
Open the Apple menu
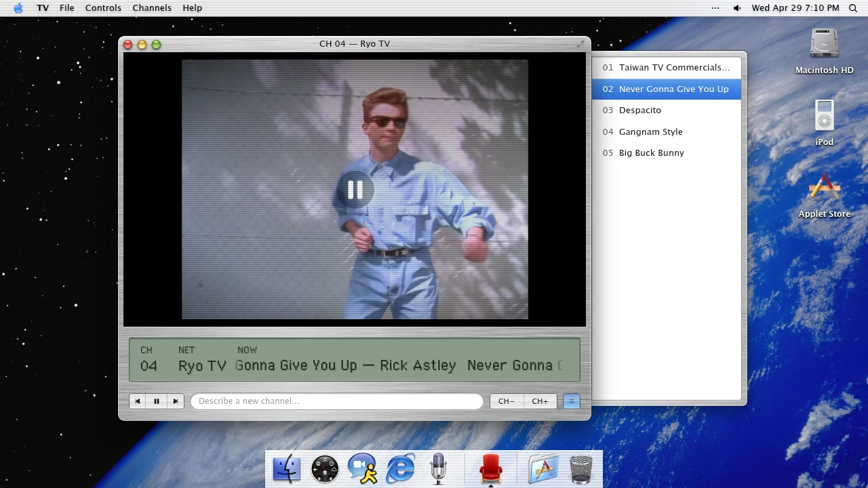(x=18, y=8)
